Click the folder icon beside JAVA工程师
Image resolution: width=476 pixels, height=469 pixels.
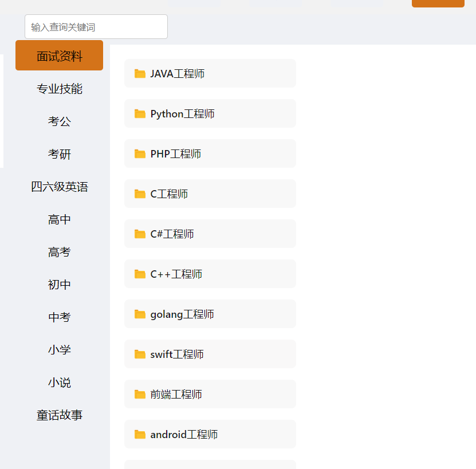pos(140,73)
